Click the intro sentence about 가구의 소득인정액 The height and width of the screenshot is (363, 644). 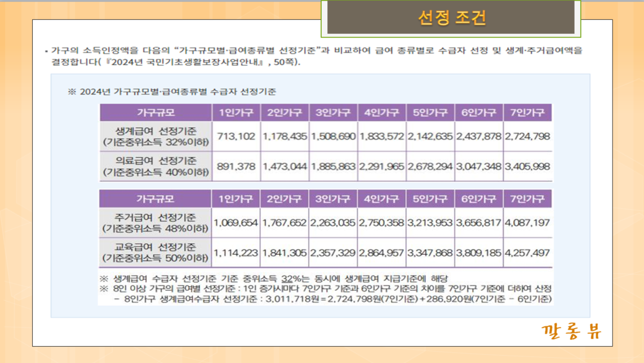314,56
